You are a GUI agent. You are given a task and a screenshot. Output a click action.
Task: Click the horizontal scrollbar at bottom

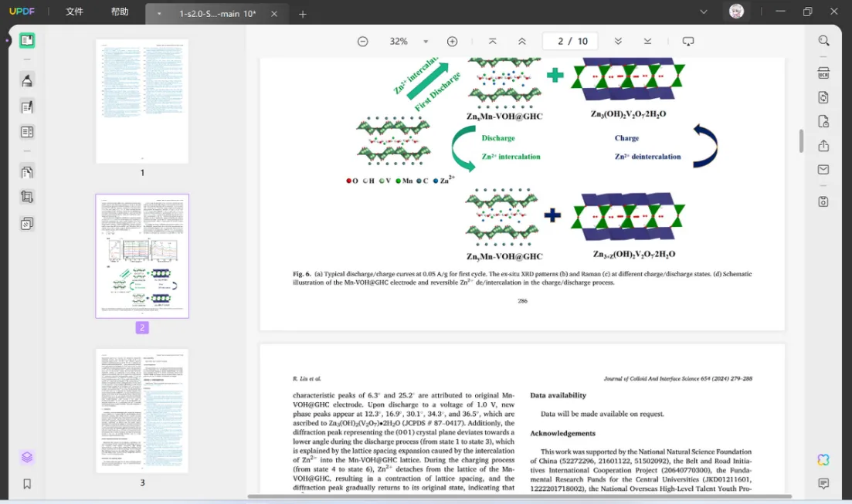pyautogui.click(x=519, y=496)
